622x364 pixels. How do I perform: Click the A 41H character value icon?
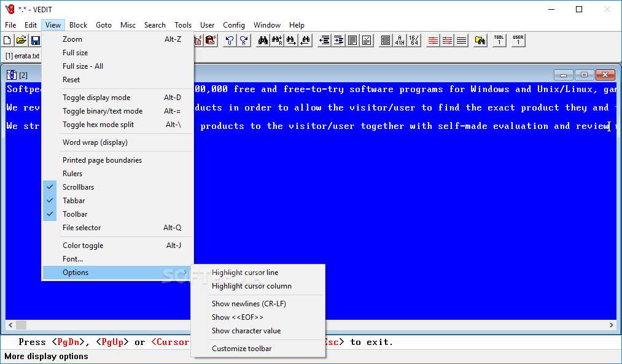coord(400,40)
